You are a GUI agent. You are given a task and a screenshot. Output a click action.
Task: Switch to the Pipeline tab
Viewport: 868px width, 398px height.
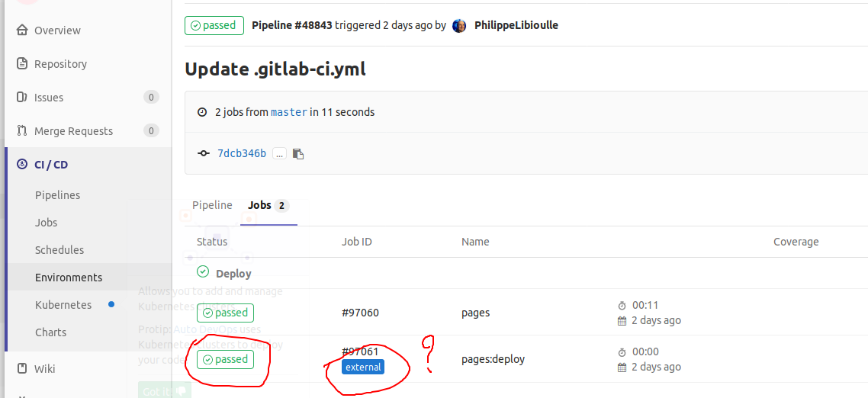212,205
